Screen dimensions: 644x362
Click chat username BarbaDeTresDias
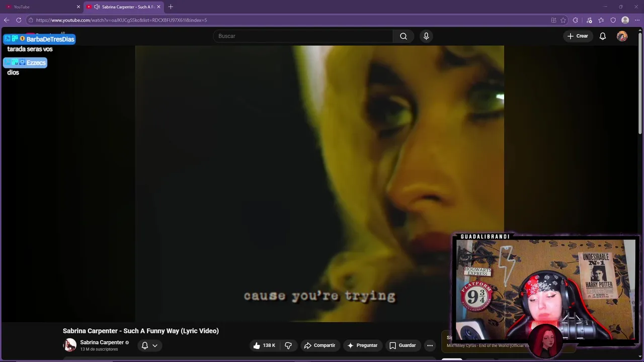point(50,39)
